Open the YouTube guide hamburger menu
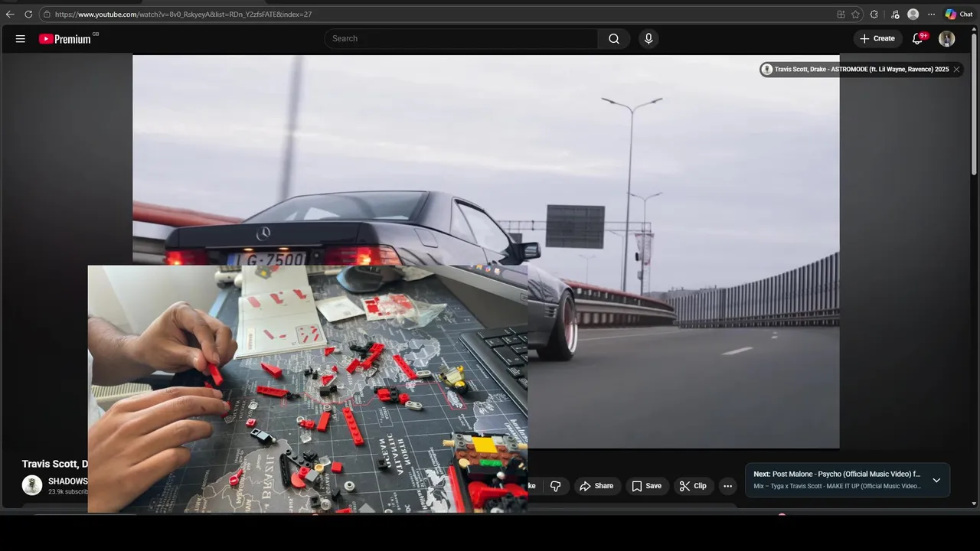Image resolution: width=980 pixels, height=551 pixels. (21, 38)
